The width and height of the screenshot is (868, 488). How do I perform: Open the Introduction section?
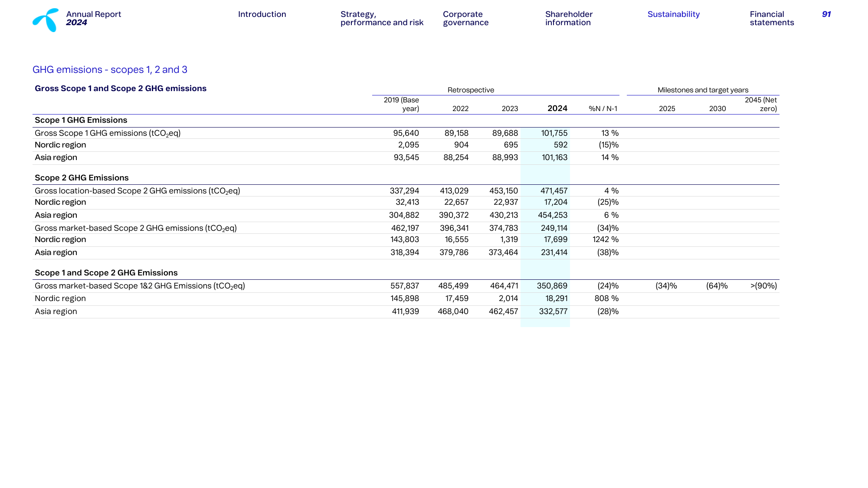262,14
